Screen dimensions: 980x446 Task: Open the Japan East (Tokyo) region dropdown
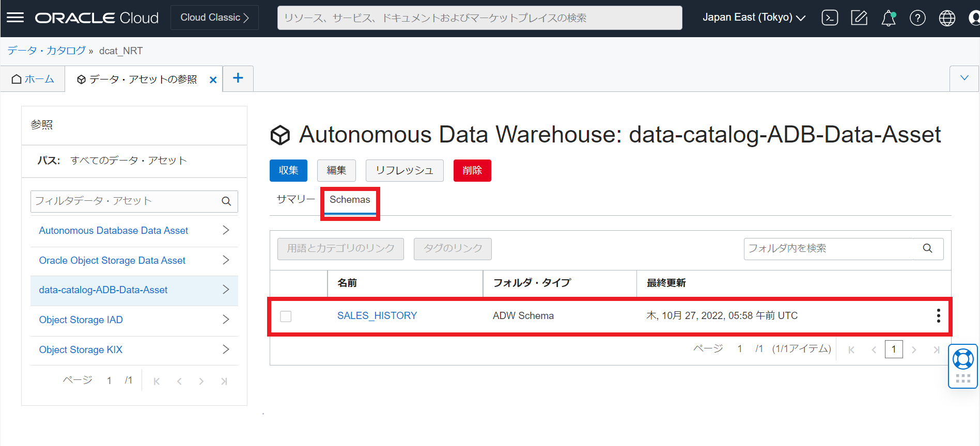point(754,18)
